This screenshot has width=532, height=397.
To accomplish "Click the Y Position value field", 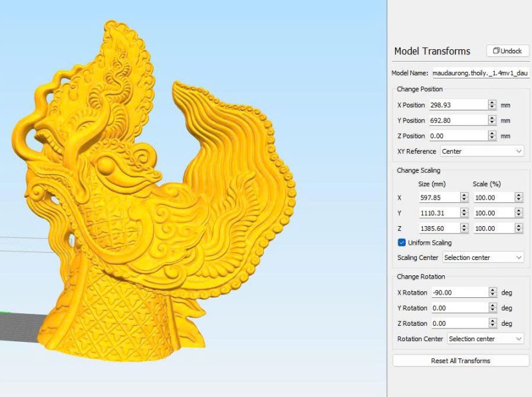I will pyautogui.click(x=458, y=120).
